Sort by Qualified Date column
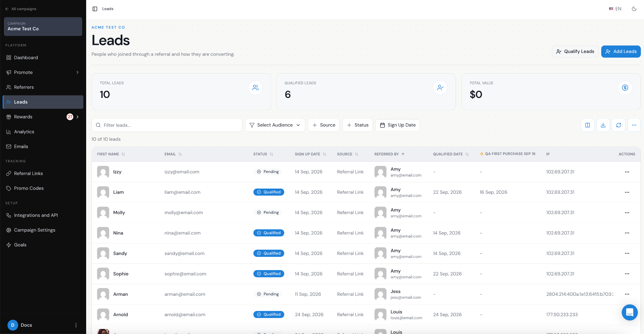This screenshot has width=644, height=334. [x=451, y=154]
